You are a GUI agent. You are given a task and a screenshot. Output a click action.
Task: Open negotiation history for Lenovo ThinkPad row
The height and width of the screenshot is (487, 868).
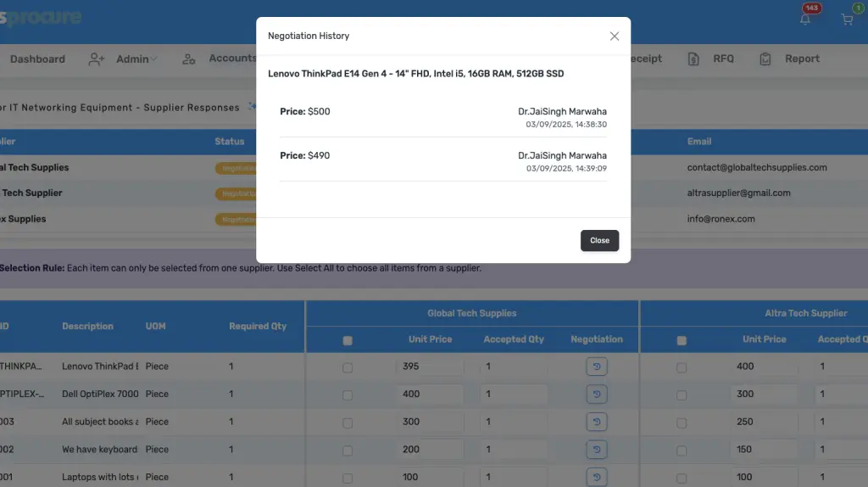click(597, 367)
